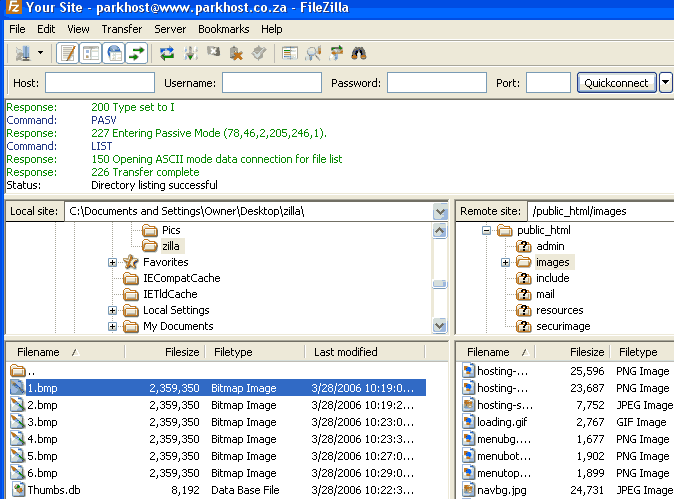Viewport: 674px width, 499px height.
Task: Toggle directory comparison icon
Action: (313, 53)
